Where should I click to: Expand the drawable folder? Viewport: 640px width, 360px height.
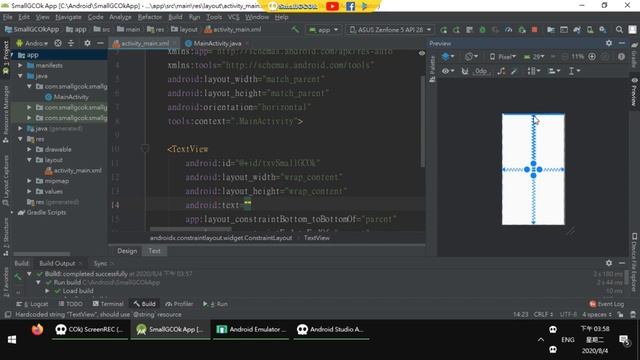(x=29, y=149)
